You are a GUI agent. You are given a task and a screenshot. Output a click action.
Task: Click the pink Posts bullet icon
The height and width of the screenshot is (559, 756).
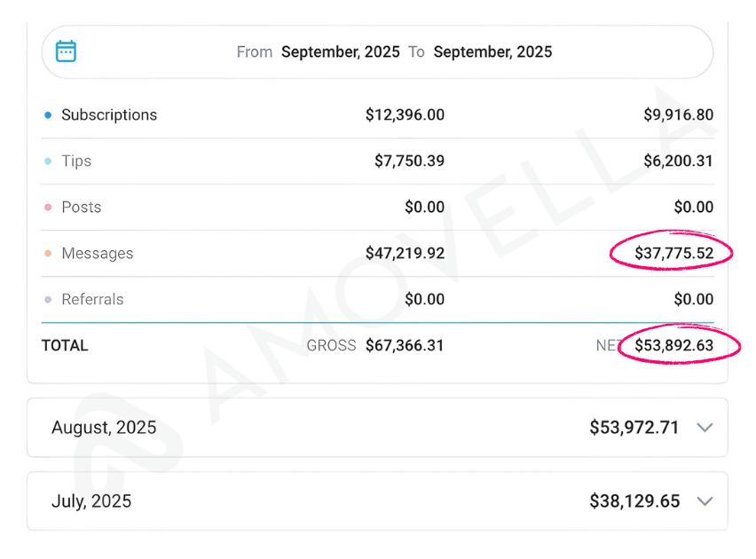pyautogui.click(x=49, y=207)
